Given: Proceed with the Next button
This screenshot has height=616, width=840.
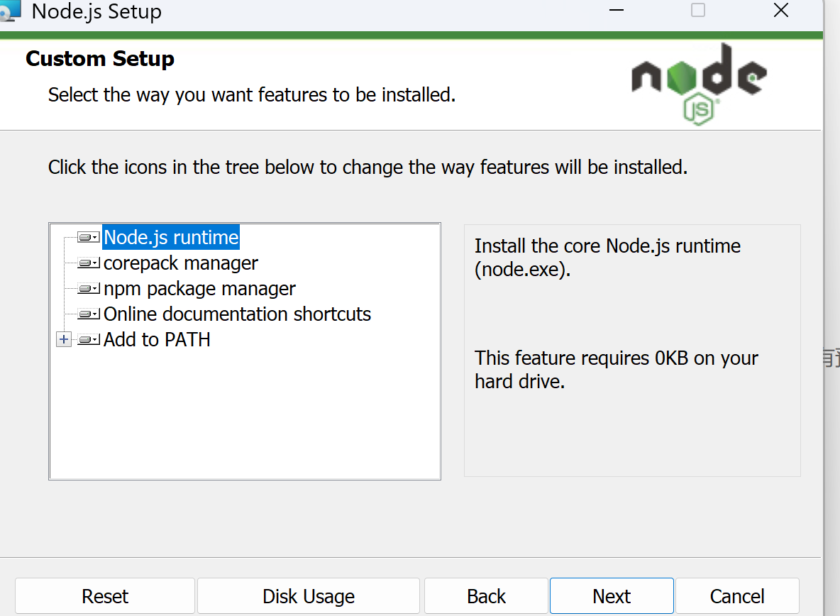Looking at the screenshot, I should click(x=612, y=596).
